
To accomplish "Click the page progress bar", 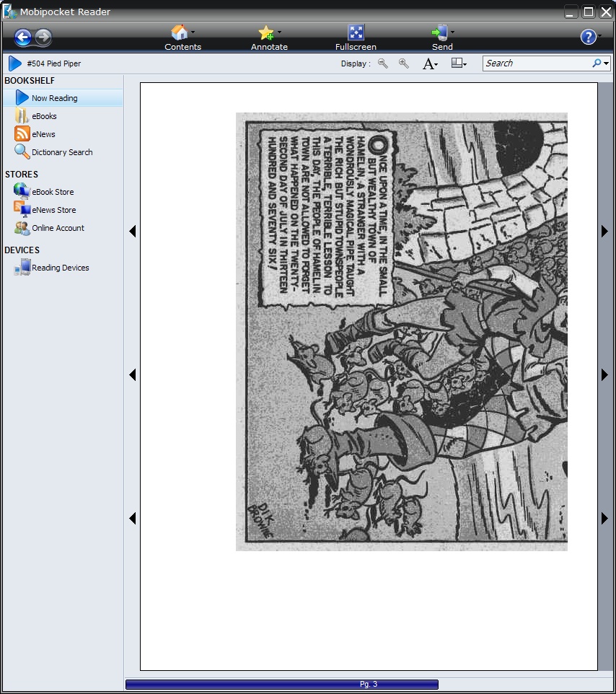I will [x=282, y=685].
